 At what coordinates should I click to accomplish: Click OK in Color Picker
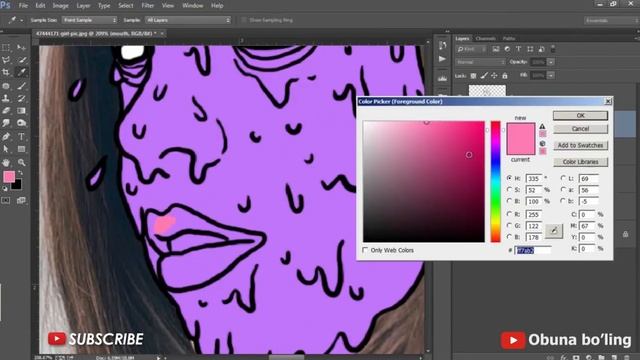tap(580, 116)
